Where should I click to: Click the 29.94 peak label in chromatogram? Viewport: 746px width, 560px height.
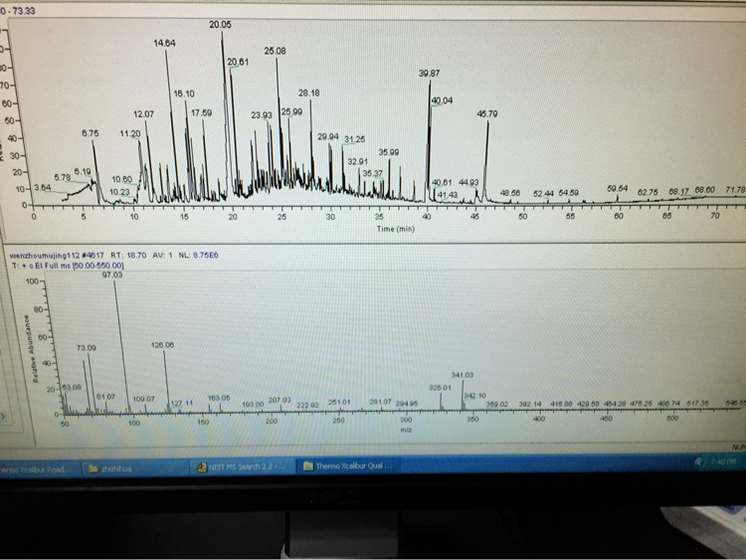click(x=328, y=136)
